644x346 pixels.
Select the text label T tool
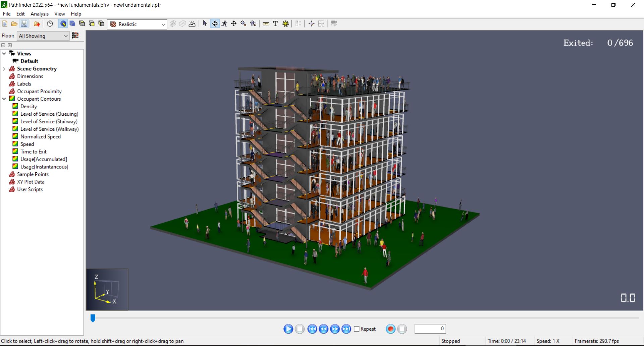pos(276,24)
